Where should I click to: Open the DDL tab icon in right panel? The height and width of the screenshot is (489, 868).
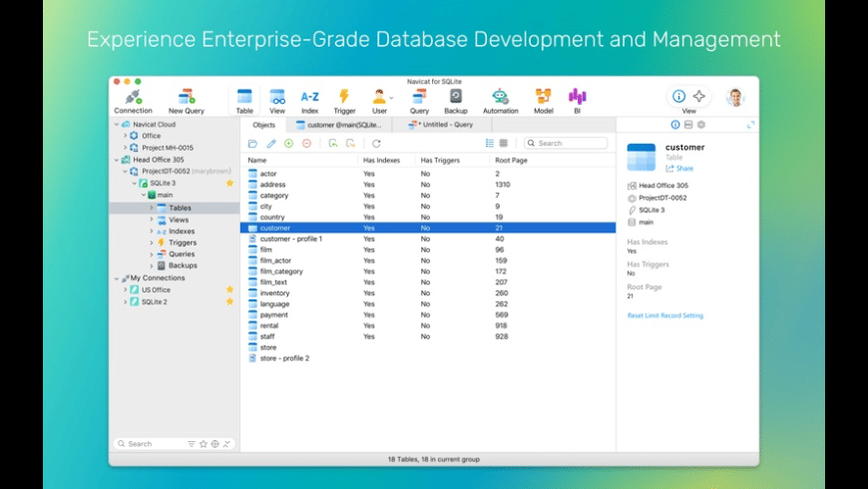tap(688, 125)
